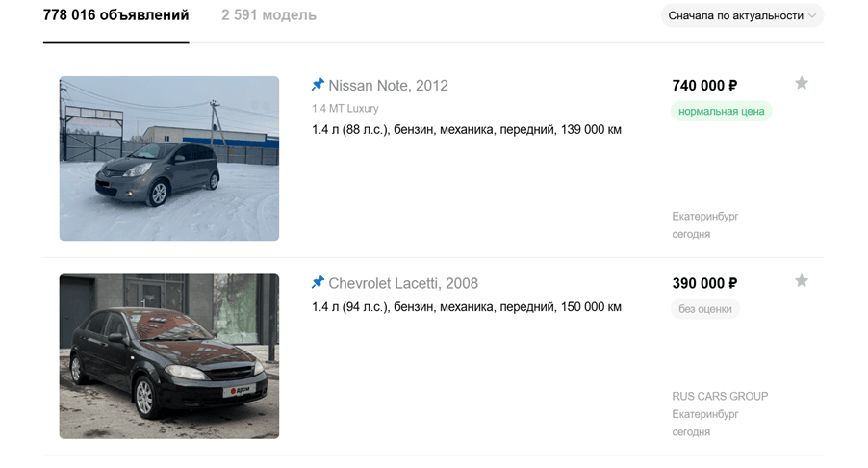Click 1.4 MT Luxury trim text
Image resolution: width=868 pixels, height=468 pixels.
[345, 109]
